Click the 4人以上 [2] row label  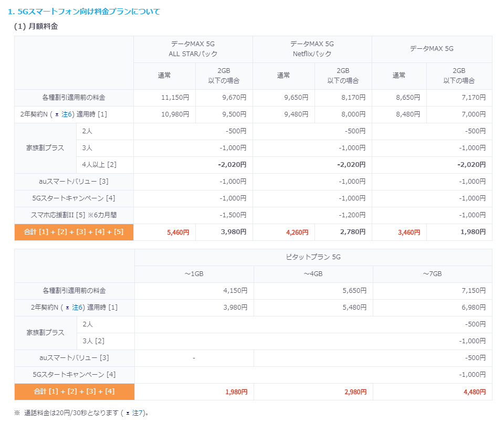click(x=99, y=165)
